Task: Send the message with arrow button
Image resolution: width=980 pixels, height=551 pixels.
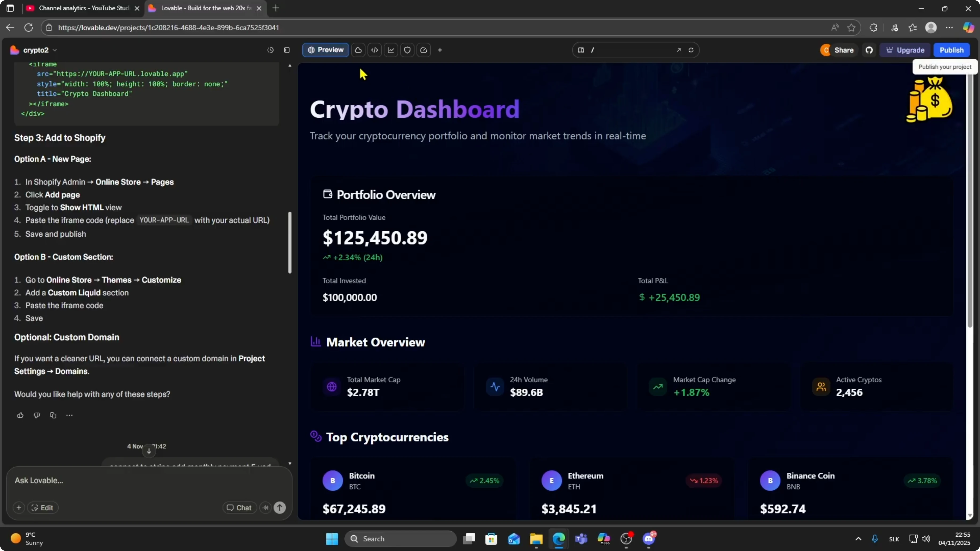Action: pyautogui.click(x=280, y=508)
